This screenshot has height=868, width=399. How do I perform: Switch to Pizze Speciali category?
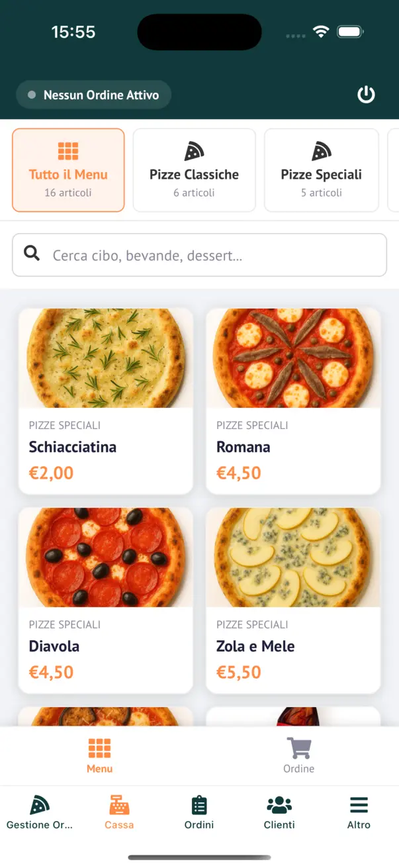(x=321, y=170)
